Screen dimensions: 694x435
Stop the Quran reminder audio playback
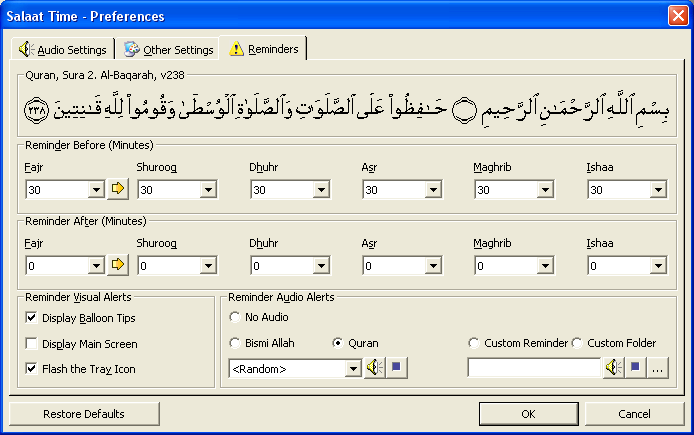(x=397, y=368)
